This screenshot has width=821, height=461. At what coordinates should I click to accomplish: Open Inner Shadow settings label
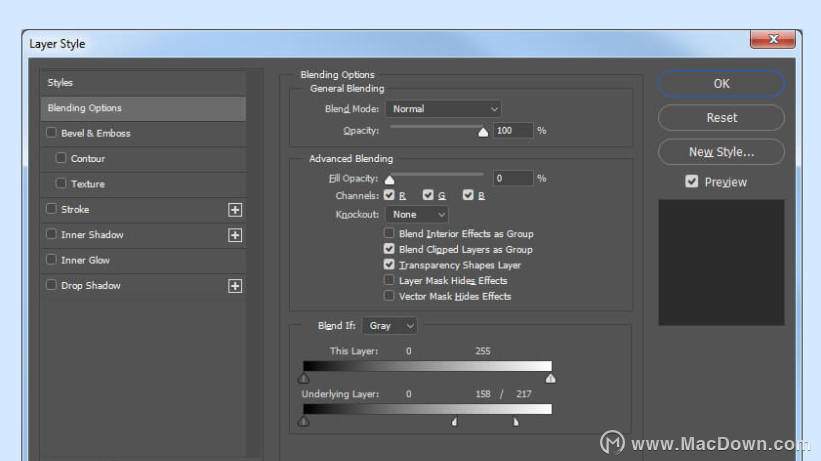(x=92, y=235)
